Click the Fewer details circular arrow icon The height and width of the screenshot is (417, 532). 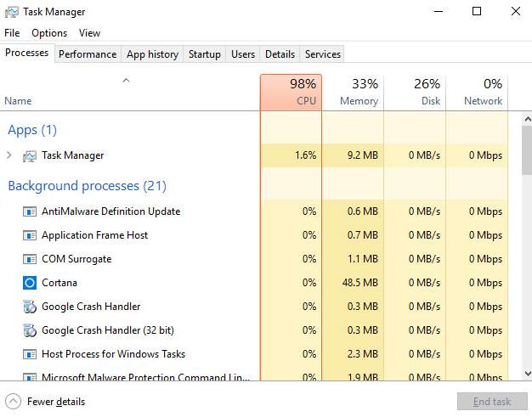tap(14, 402)
